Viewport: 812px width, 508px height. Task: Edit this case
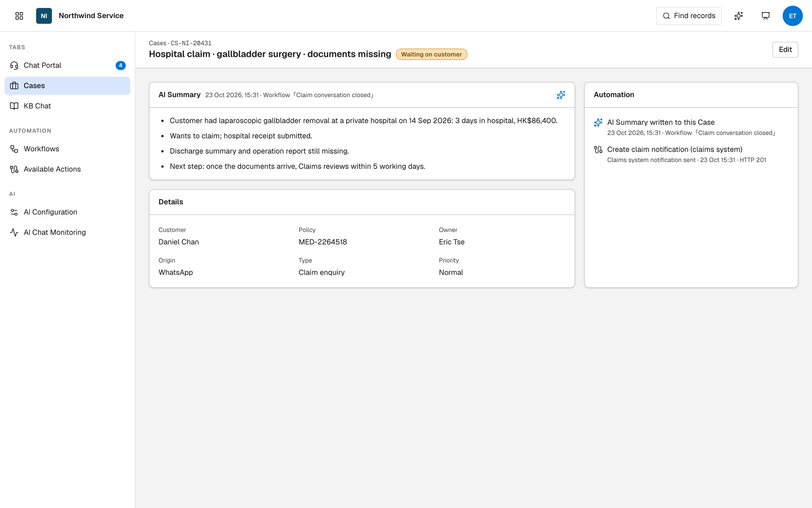tap(785, 50)
